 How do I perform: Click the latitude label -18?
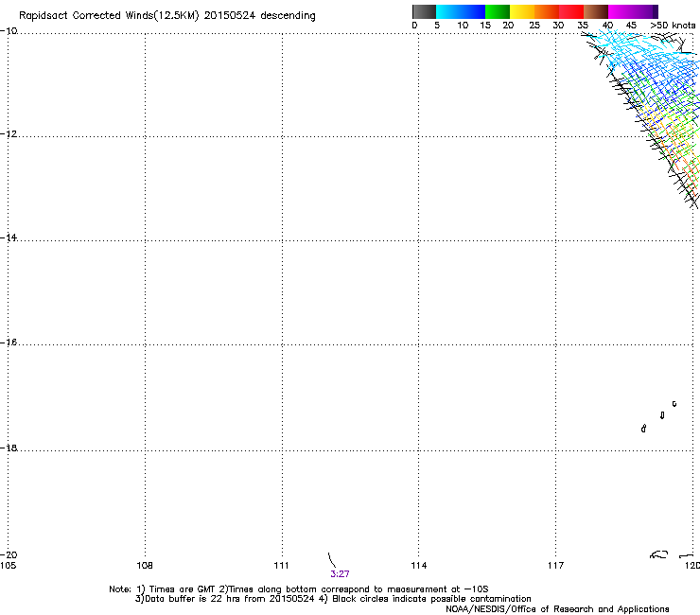9,448
